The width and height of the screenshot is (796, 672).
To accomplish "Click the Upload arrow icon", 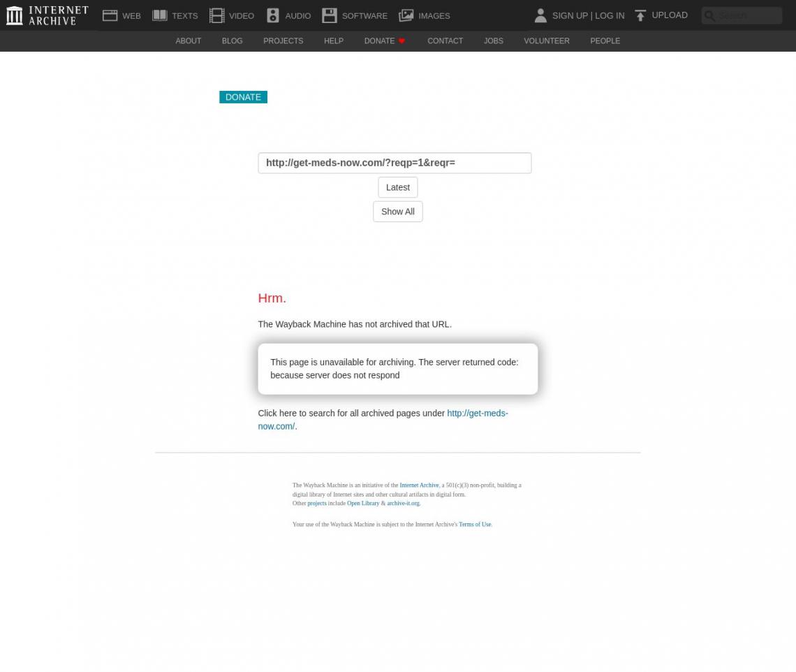I will click(640, 15).
